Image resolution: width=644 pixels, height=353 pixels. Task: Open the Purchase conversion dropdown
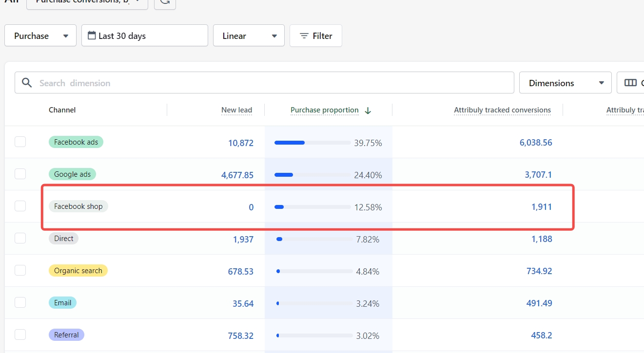coord(40,36)
